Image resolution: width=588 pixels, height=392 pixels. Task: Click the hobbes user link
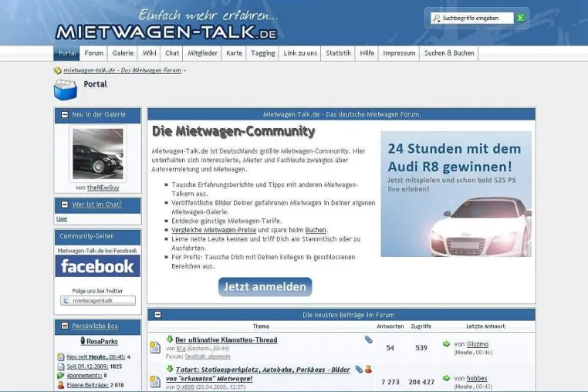tap(477, 378)
